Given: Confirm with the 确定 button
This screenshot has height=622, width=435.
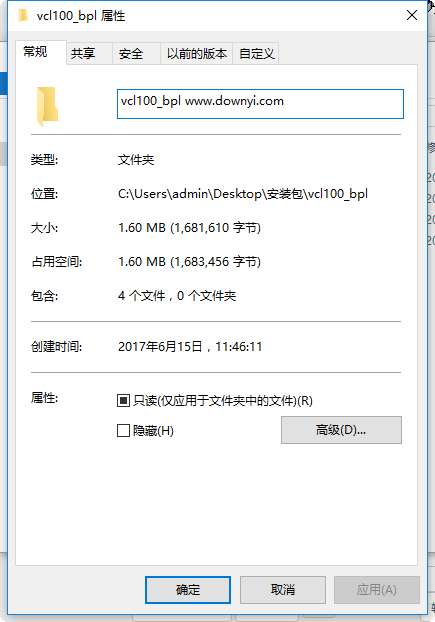Looking at the screenshot, I should pos(188,590).
